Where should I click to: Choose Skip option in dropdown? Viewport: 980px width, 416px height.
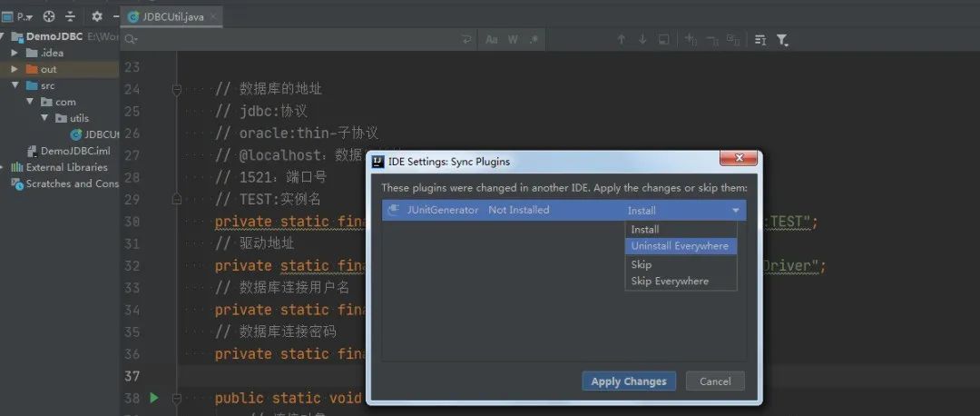pos(681,264)
